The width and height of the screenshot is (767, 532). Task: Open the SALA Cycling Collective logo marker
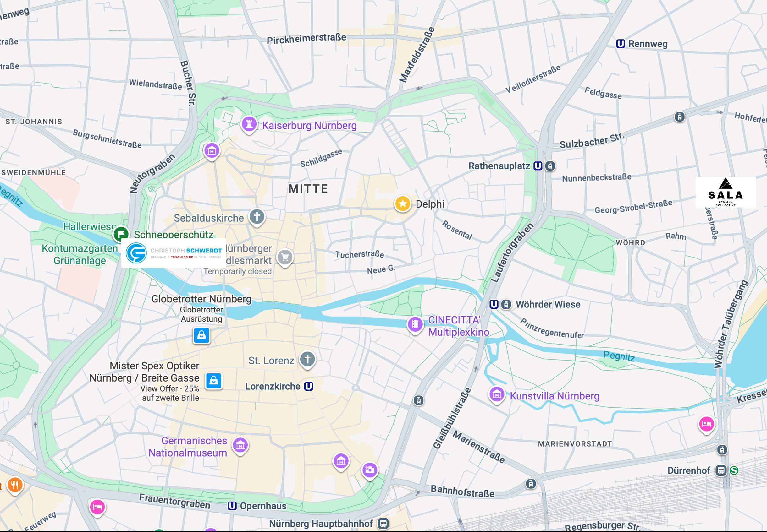[x=726, y=192]
